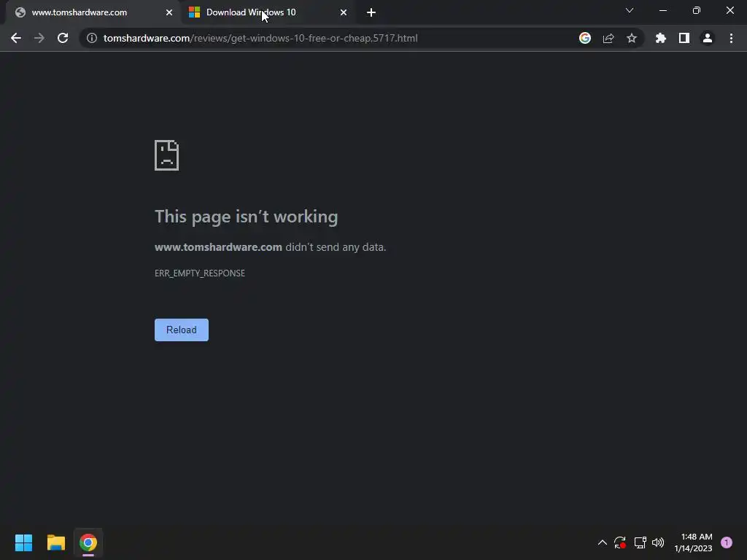
Task: Click the sad page error icon
Action: (x=167, y=155)
